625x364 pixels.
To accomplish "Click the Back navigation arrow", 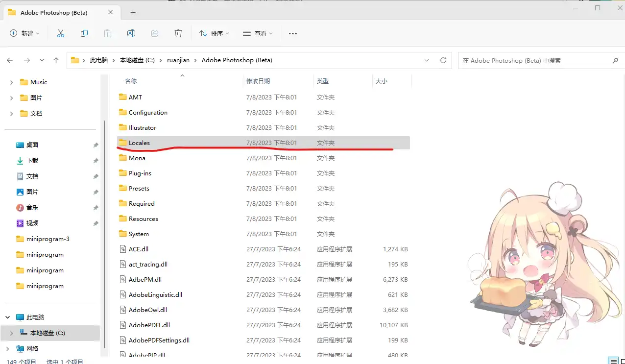I will (10, 60).
